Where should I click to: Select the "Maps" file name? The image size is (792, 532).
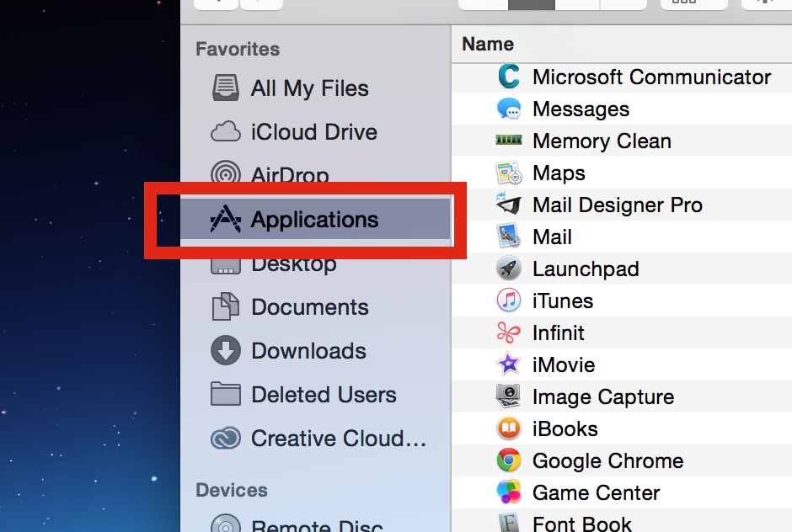coord(559,173)
